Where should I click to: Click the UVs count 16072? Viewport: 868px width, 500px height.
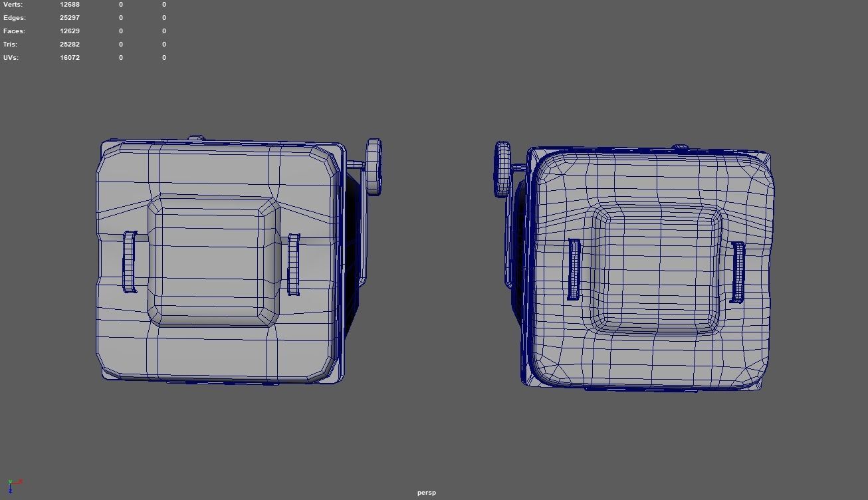coord(70,58)
